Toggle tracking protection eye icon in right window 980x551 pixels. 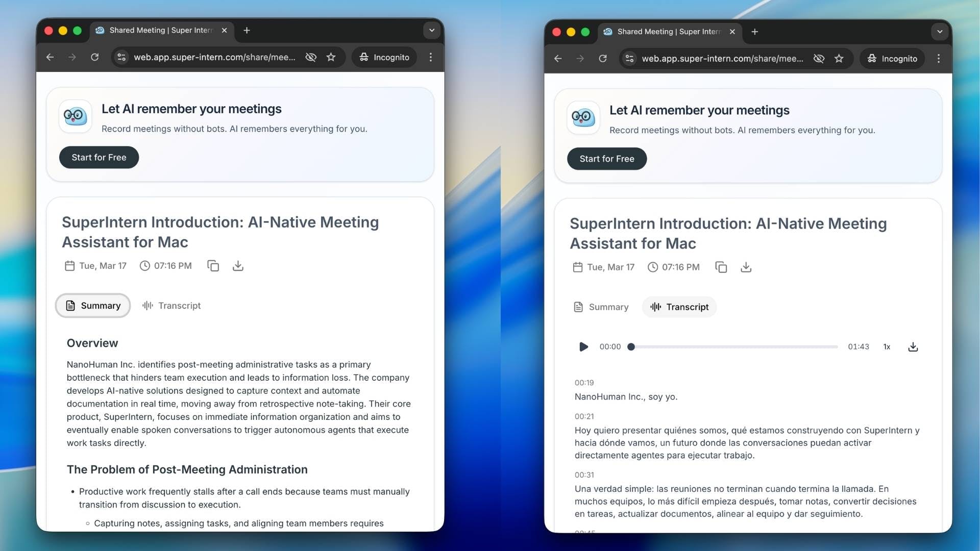(x=819, y=59)
